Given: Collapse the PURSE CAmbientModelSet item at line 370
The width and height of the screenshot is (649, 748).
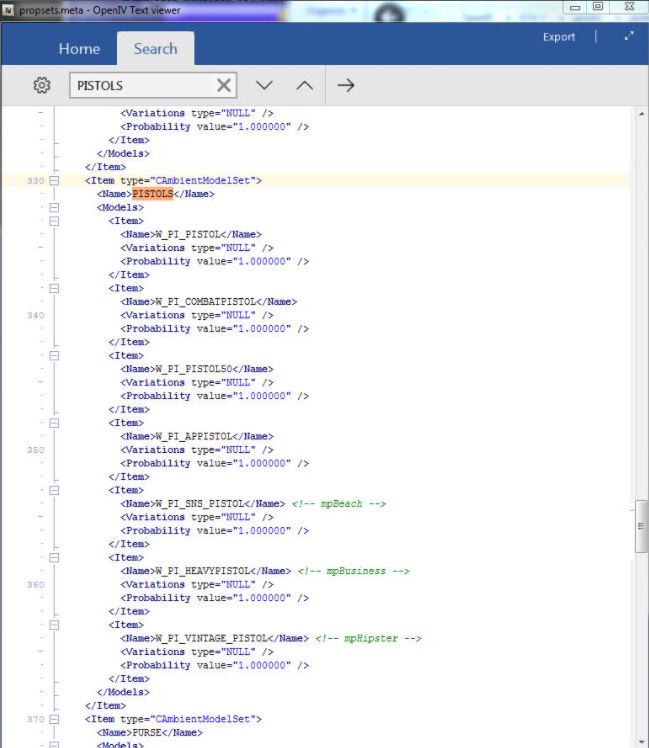Looking at the screenshot, I should pos(54,719).
